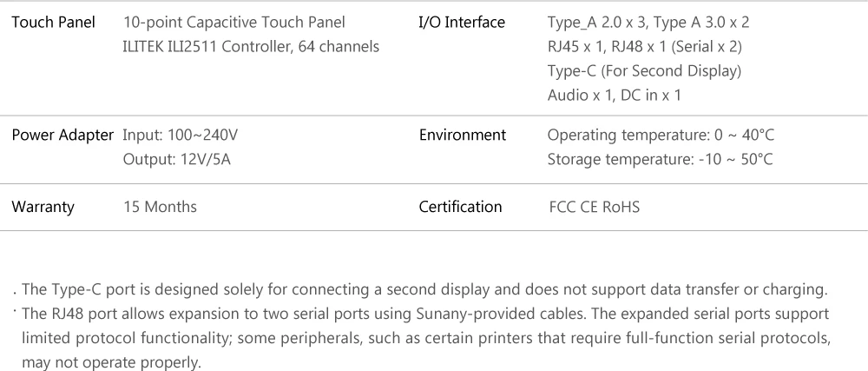868x371 pixels.
Task: Click the FCC CE RoHS text
Action: (x=595, y=207)
